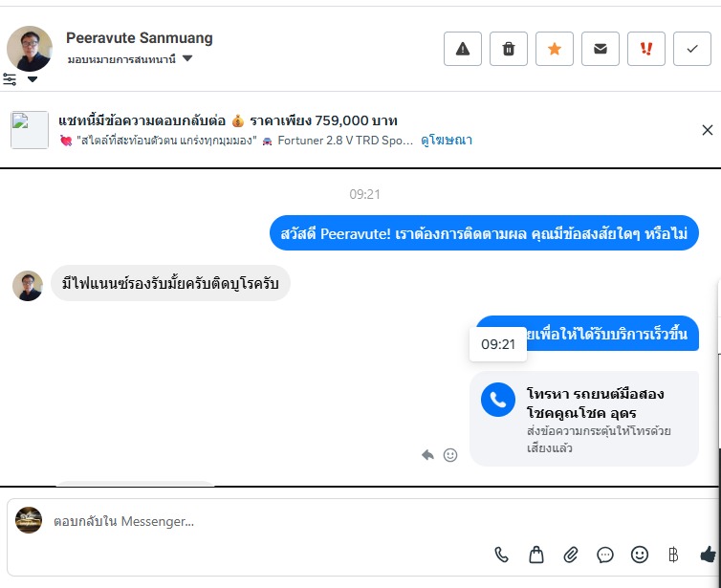Click the call card phone button
The height and width of the screenshot is (588, 721).
point(498,400)
